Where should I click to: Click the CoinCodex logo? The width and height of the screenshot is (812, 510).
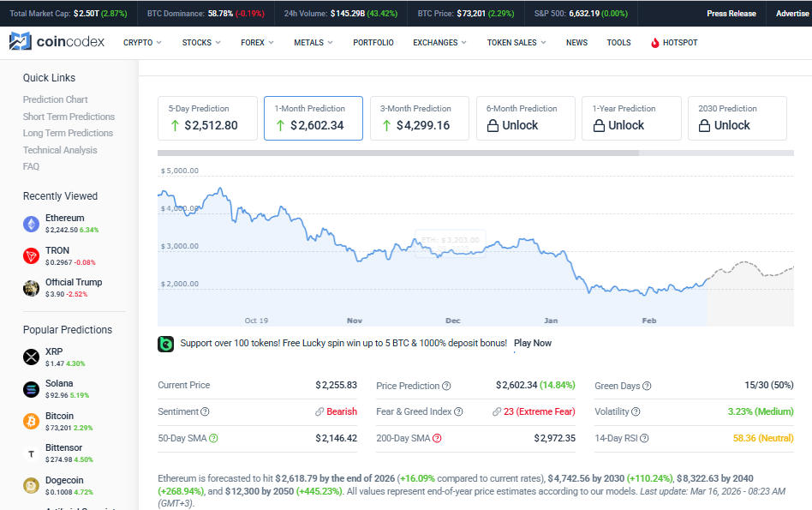tap(57, 42)
